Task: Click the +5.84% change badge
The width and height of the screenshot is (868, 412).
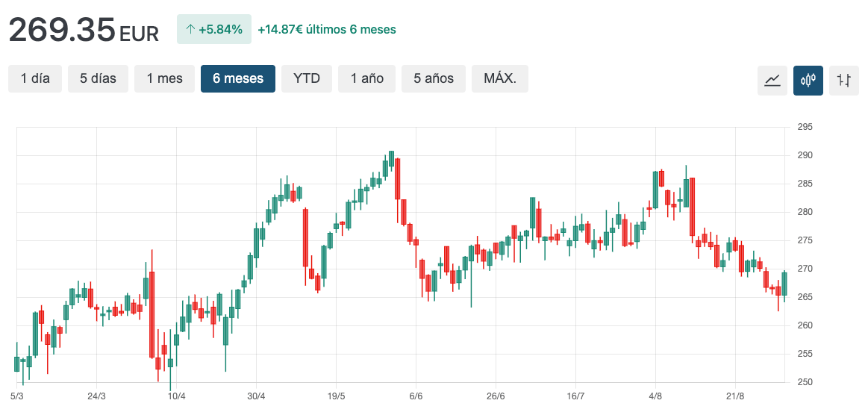Action: [214, 29]
